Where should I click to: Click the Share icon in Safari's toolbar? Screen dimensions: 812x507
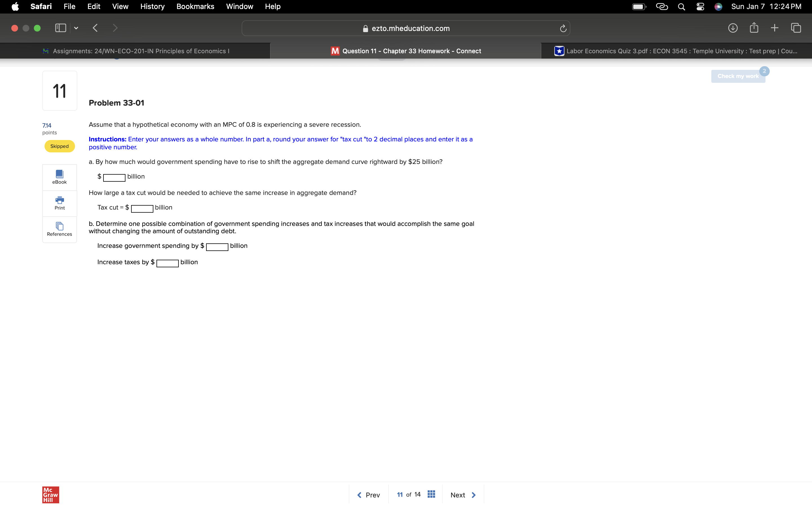point(754,28)
